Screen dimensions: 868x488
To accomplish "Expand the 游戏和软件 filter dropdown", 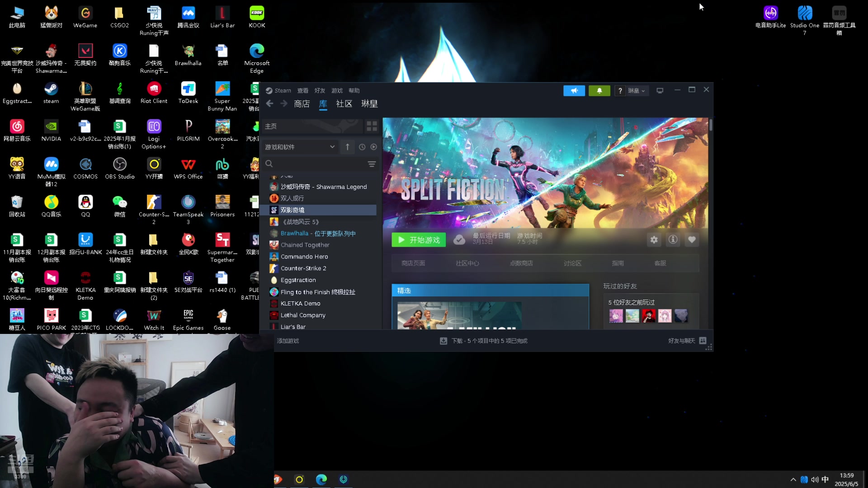I will 300,147.
